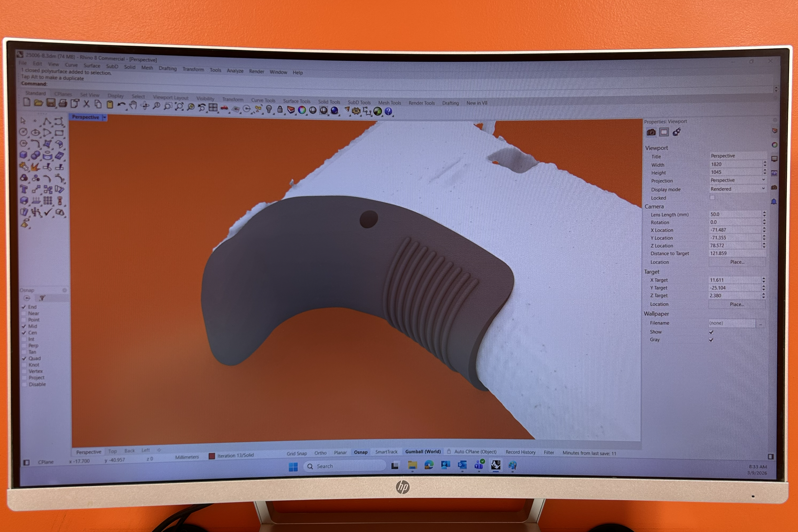Screen dimensions: 798x532
Task: Click the Box creation tool
Action: tap(23, 155)
